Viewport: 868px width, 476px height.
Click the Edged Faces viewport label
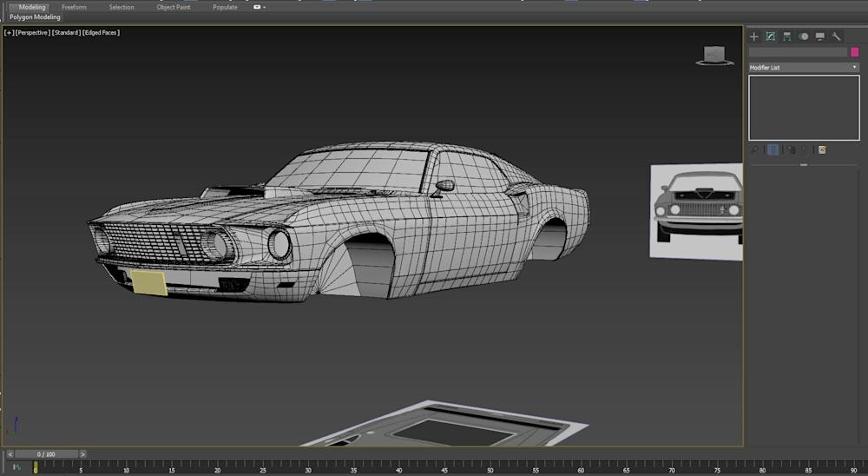102,33
